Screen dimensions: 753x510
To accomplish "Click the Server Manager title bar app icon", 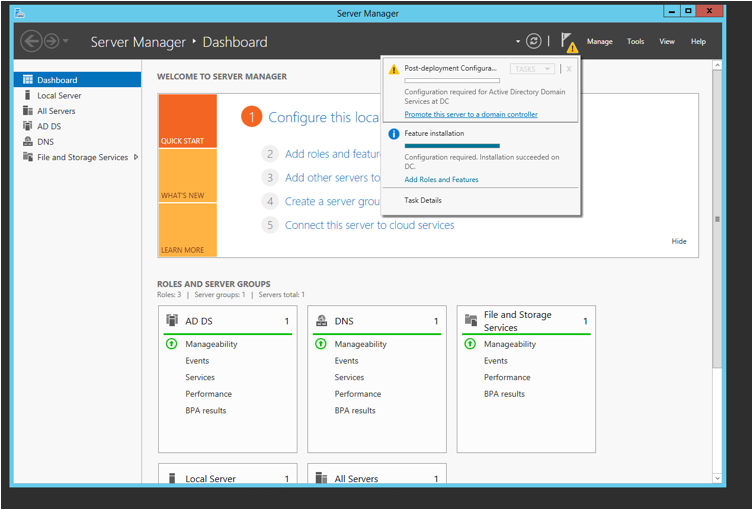I will 19,12.
